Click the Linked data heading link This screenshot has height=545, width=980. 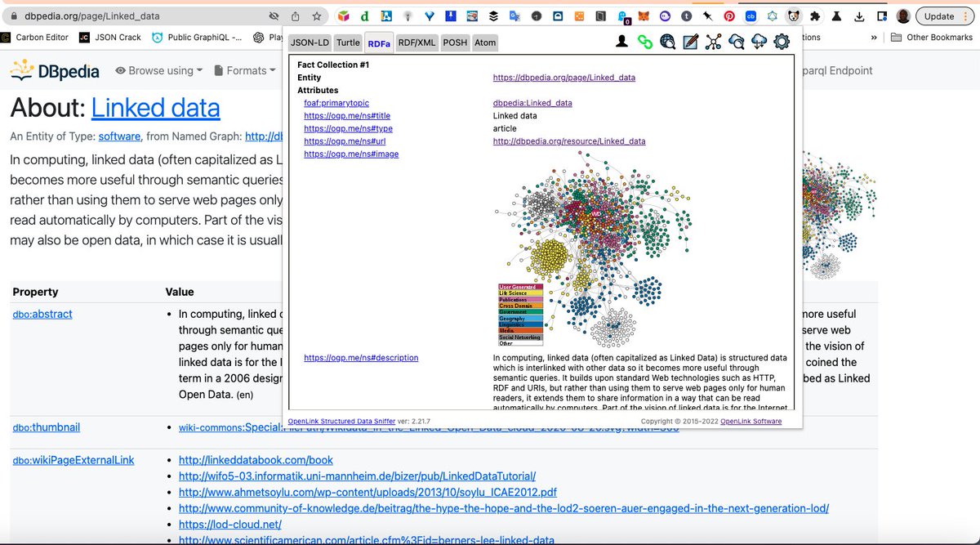click(x=155, y=107)
